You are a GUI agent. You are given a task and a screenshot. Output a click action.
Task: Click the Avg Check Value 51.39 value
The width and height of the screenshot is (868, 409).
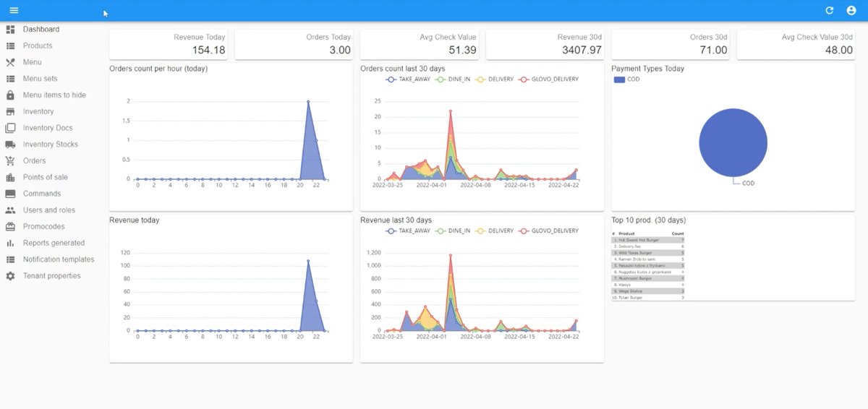(463, 50)
